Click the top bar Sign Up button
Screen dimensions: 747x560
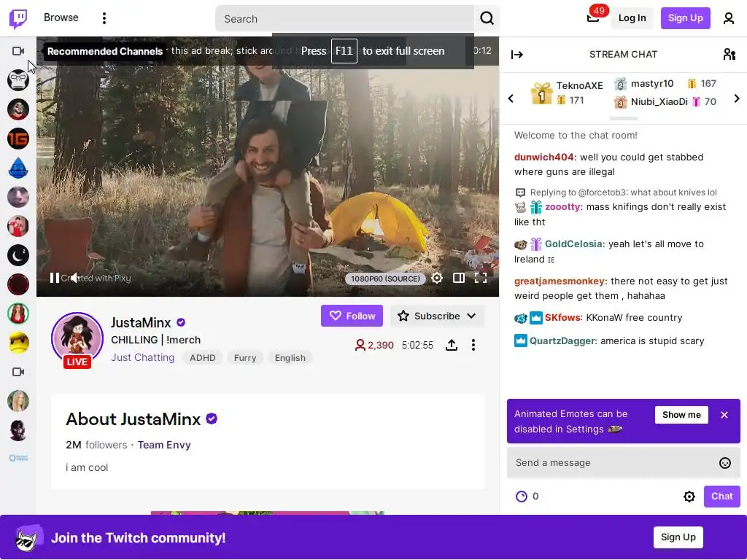coord(685,18)
